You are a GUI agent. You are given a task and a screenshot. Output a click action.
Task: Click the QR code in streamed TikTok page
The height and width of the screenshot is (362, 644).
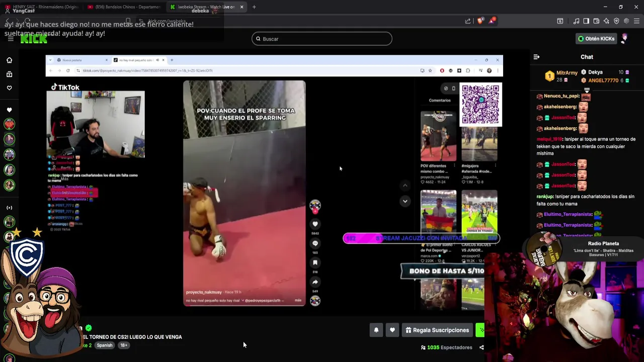pyautogui.click(x=480, y=105)
